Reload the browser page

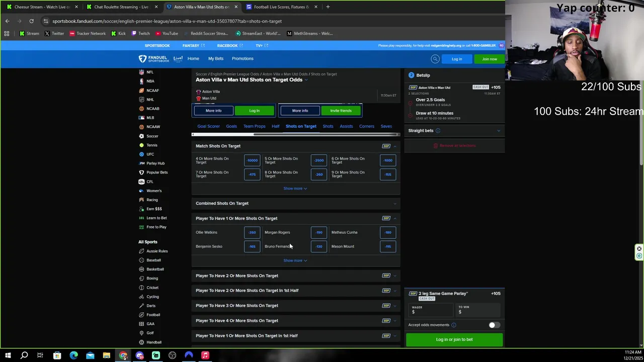31,21
